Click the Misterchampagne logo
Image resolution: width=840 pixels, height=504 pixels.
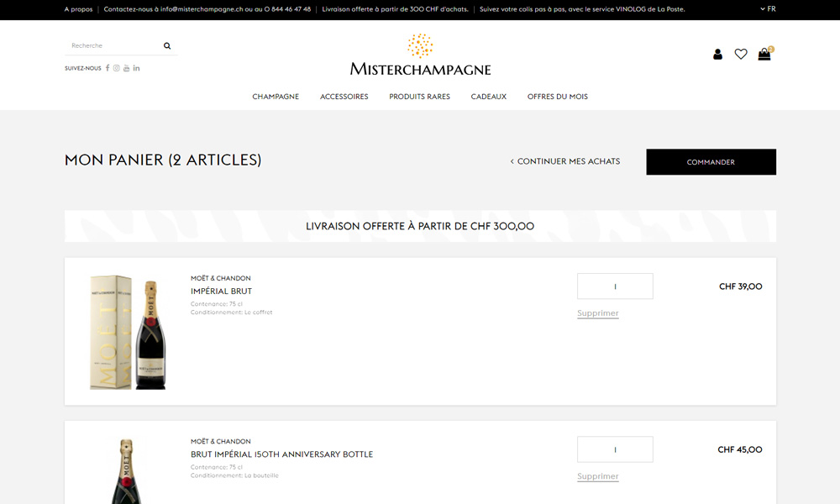(420, 55)
